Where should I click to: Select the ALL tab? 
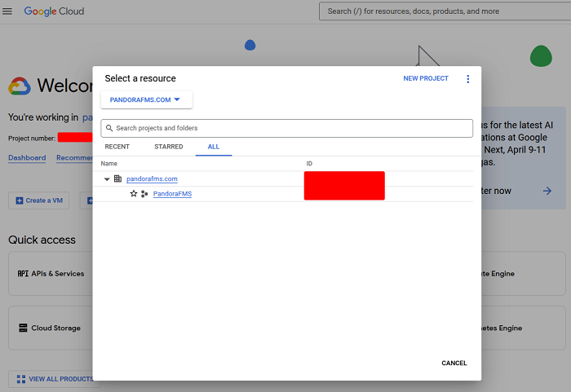click(214, 147)
